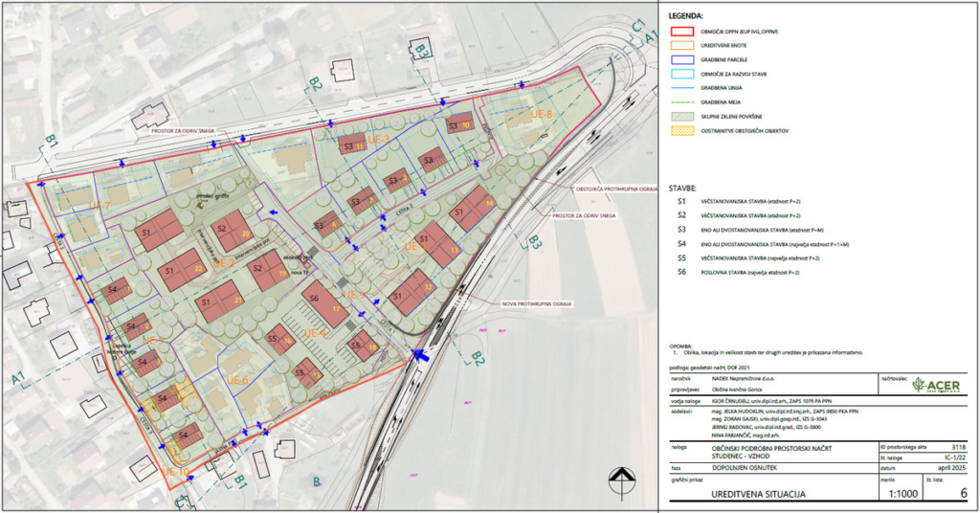Click the LEGENDA heading
The image size is (980, 513).
click(683, 16)
